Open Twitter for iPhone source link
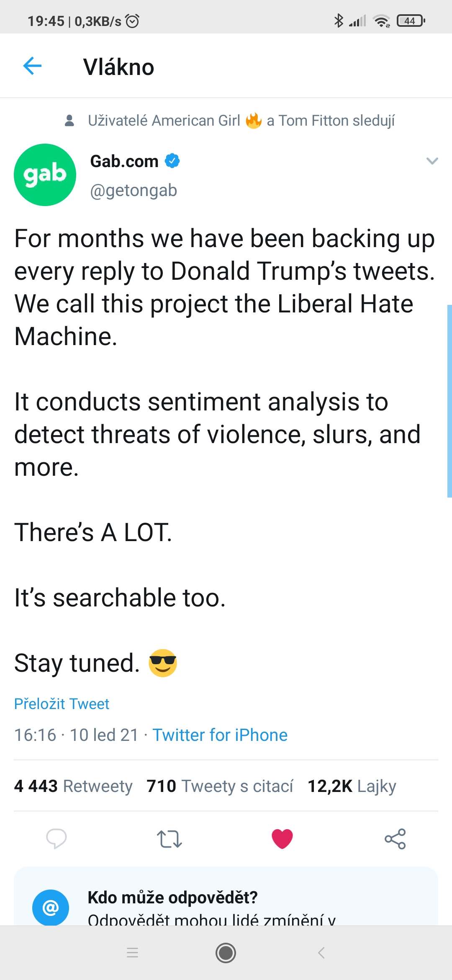452x980 pixels. [220, 735]
